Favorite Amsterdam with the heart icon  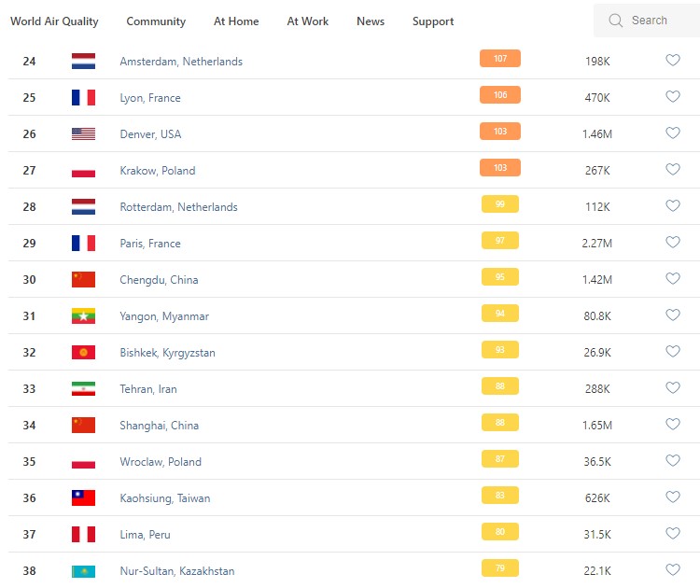(672, 61)
